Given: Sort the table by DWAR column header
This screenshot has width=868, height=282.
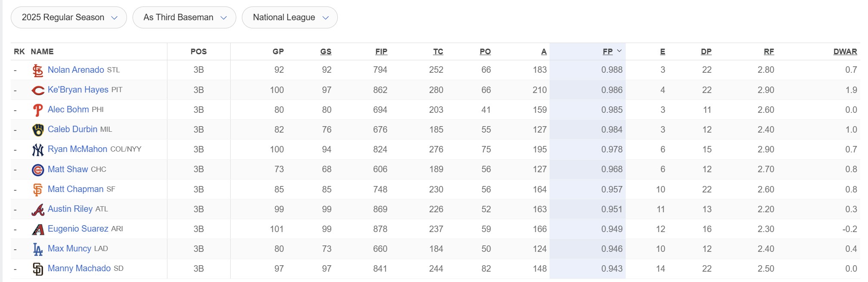Looking at the screenshot, I should click(845, 52).
